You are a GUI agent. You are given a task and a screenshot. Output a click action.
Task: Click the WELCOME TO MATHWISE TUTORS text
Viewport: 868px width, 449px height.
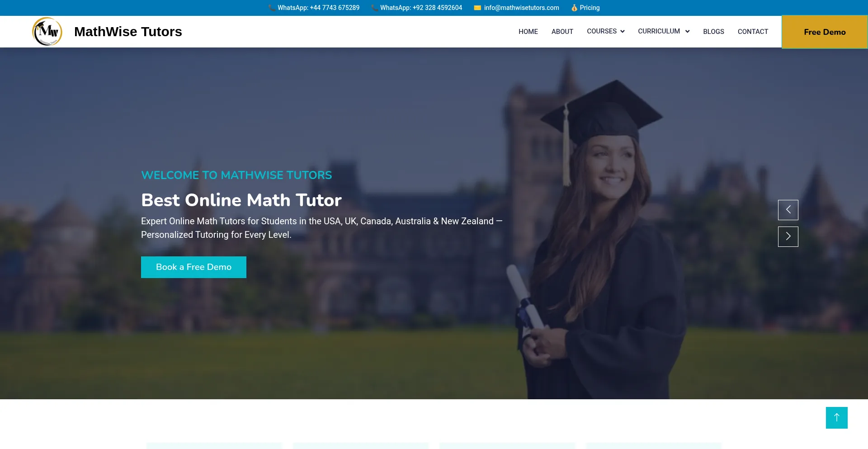point(236,175)
